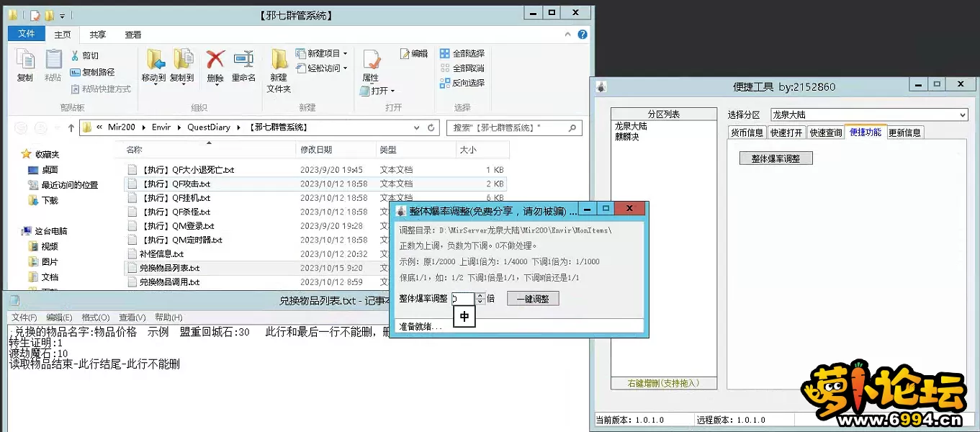Click Copy path (复制路径) in ribbon

92,72
